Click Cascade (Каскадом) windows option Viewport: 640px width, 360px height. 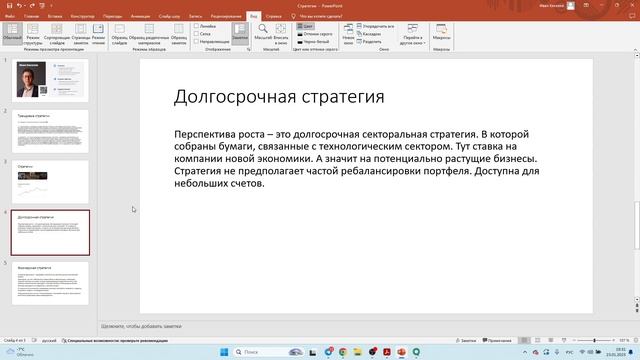[x=369, y=34]
